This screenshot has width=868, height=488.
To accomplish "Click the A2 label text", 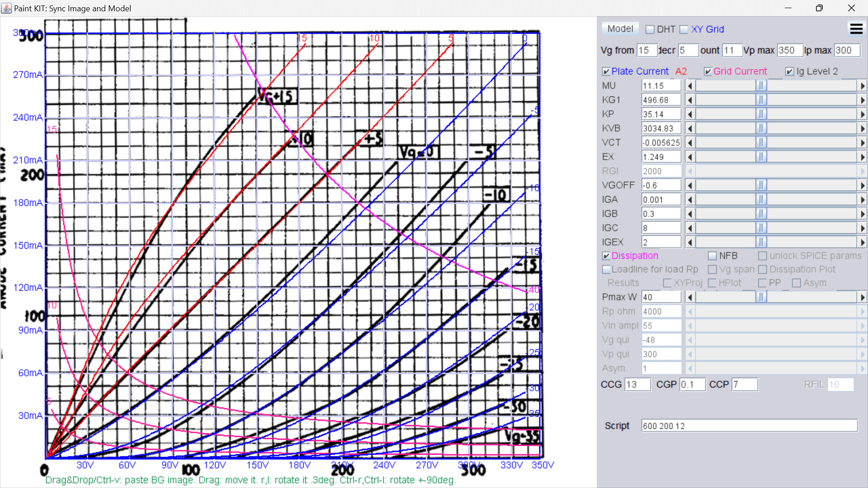I will pos(681,71).
